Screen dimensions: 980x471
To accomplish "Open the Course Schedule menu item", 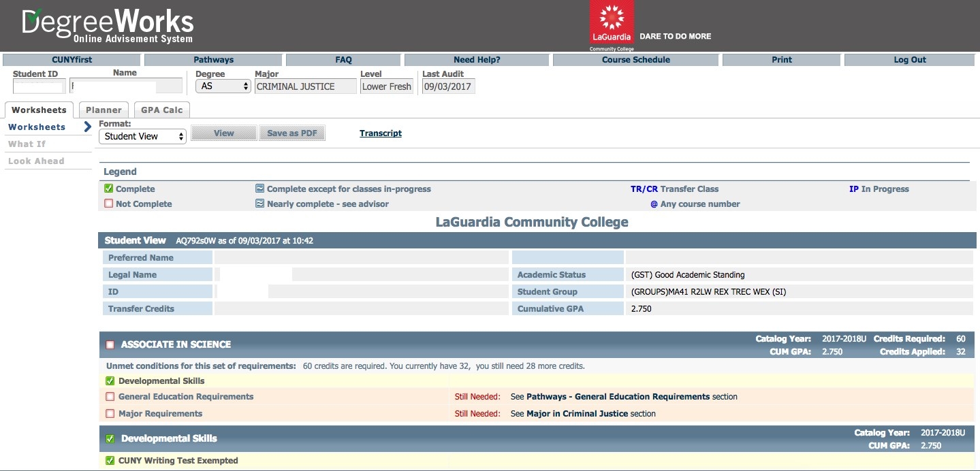I will (x=635, y=60).
